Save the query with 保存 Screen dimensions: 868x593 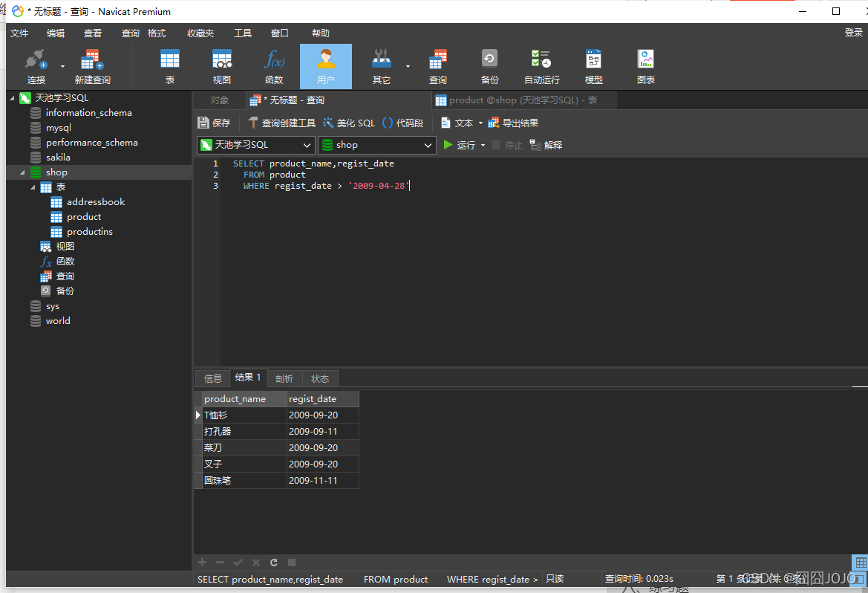[x=215, y=123]
